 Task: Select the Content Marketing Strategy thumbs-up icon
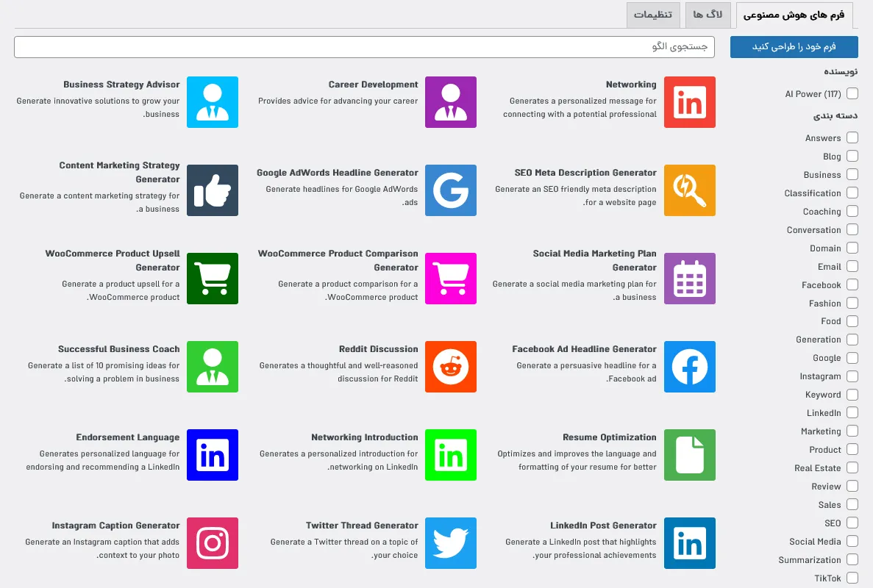pos(212,190)
